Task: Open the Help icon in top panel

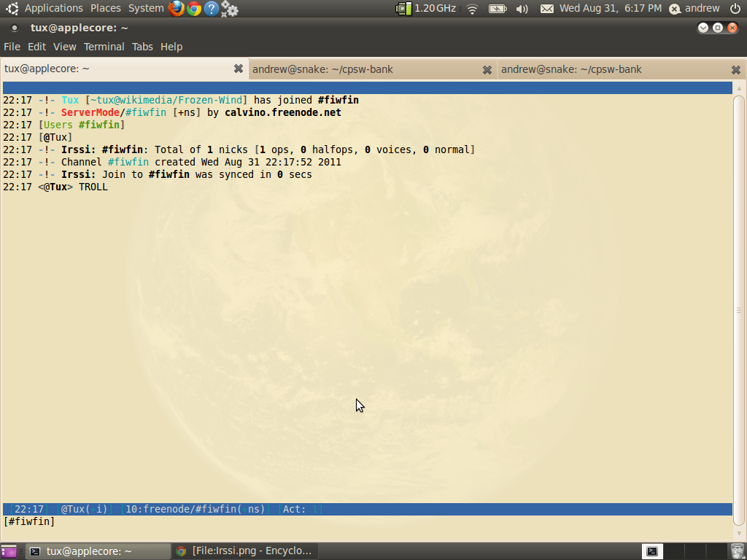Action: (x=212, y=9)
